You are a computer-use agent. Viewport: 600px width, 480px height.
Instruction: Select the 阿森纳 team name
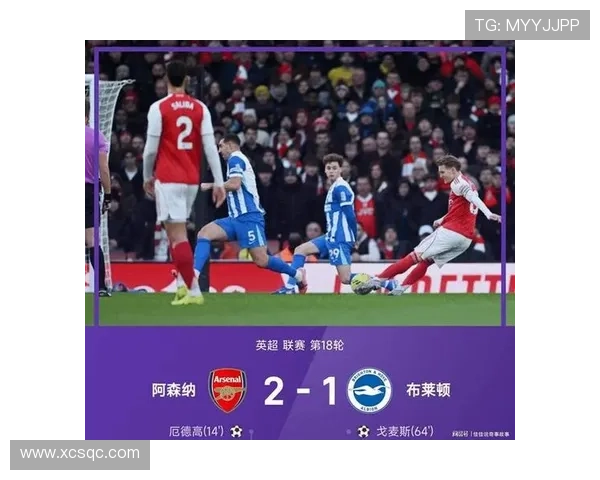point(174,390)
